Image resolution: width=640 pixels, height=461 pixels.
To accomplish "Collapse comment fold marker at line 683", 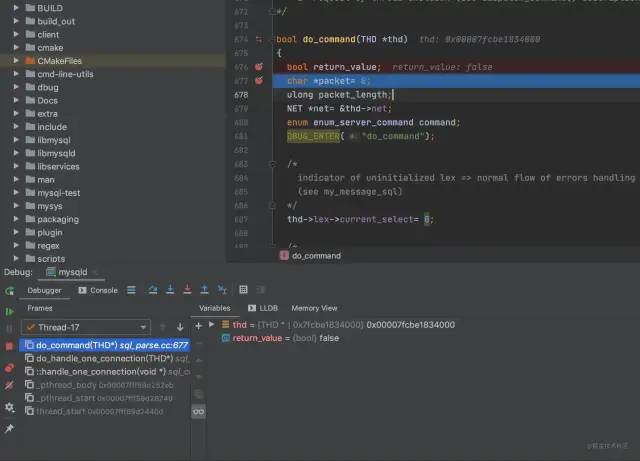I will click(273, 164).
